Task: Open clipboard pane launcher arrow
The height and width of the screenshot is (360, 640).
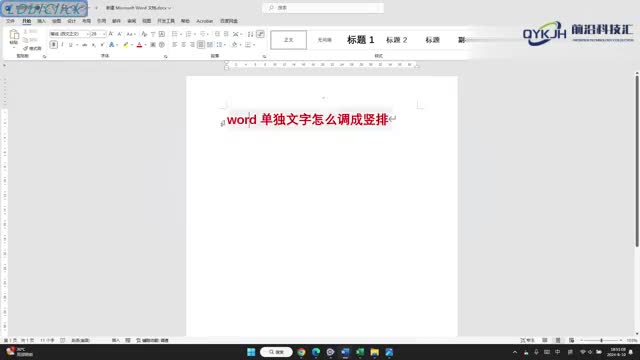Action: click(x=44, y=56)
